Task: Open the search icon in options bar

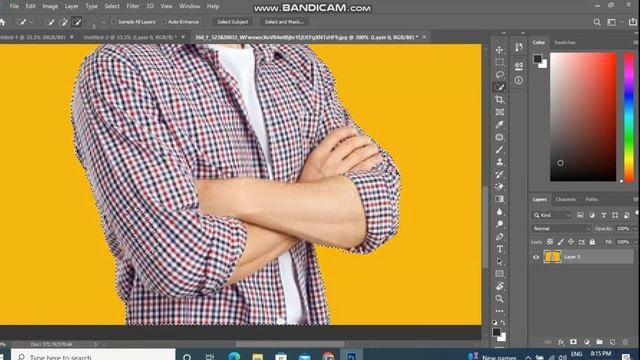Action: pyautogui.click(x=597, y=22)
